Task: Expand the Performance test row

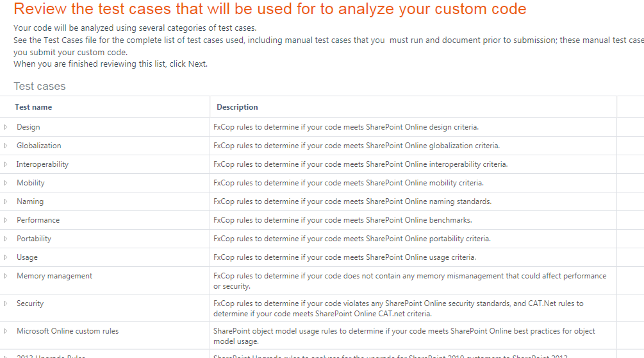Action: click(6, 220)
